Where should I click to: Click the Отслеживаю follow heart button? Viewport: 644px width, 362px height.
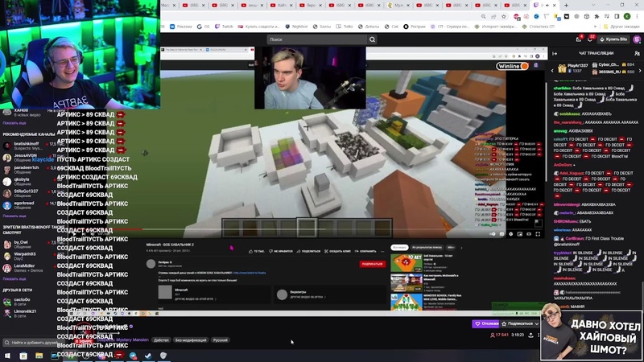point(485,324)
